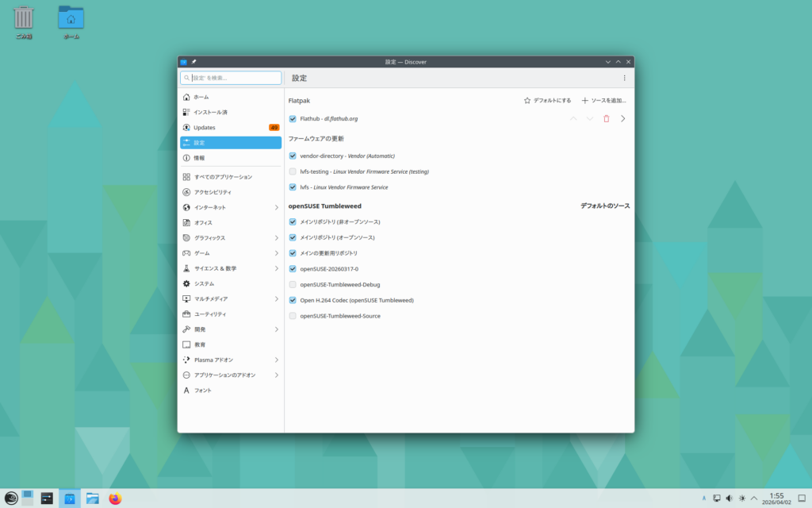This screenshot has height=508, width=812.
Task: Launch the terminal from taskbar
Action: [48, 498]
